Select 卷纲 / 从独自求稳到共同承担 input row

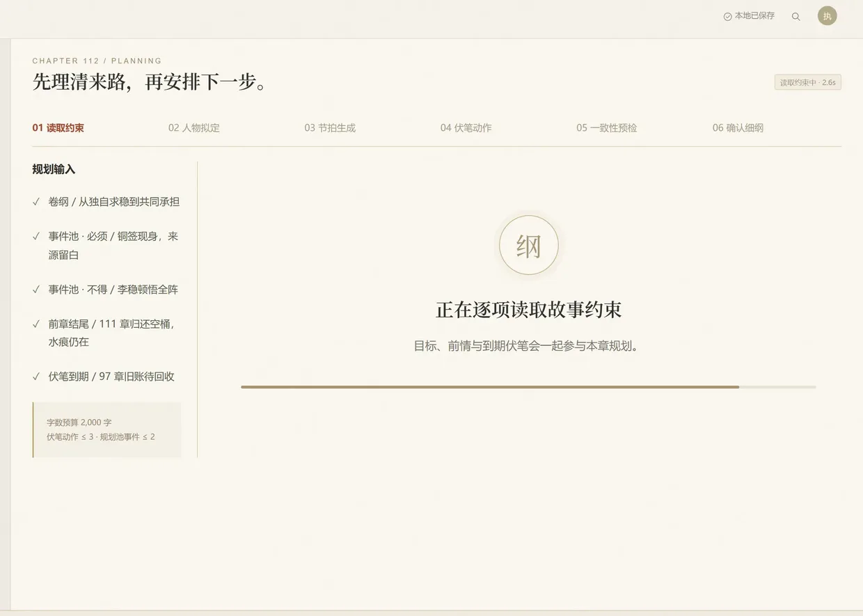coord(106,202)
